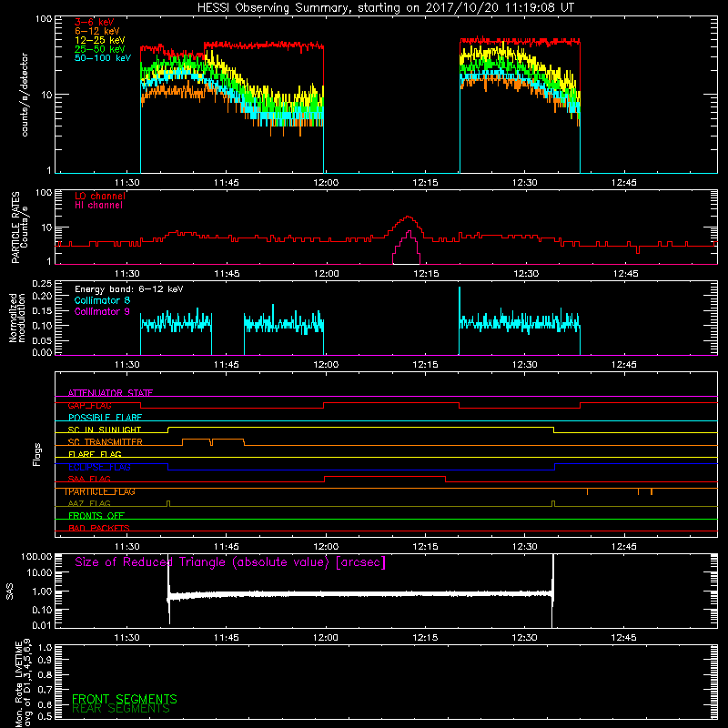Screen dimensions: 728x728
Task: Click the GAP_FLAG label
Action: click(89, 405)
